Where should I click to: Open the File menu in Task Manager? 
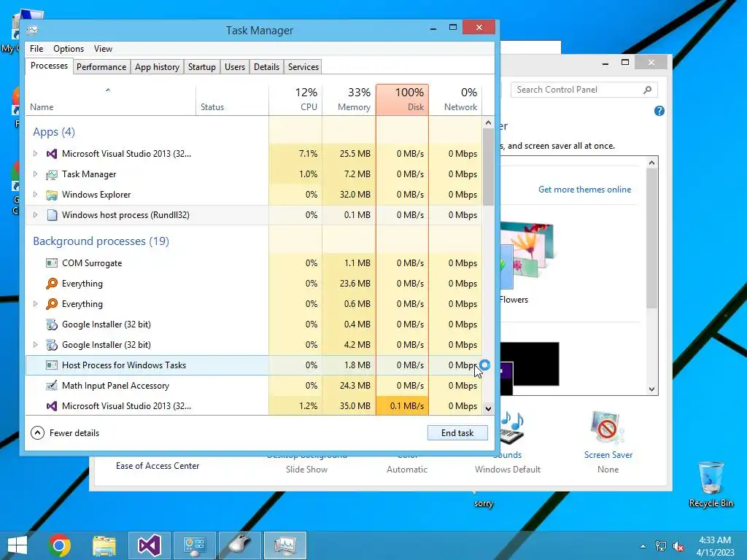coord(36,49)
